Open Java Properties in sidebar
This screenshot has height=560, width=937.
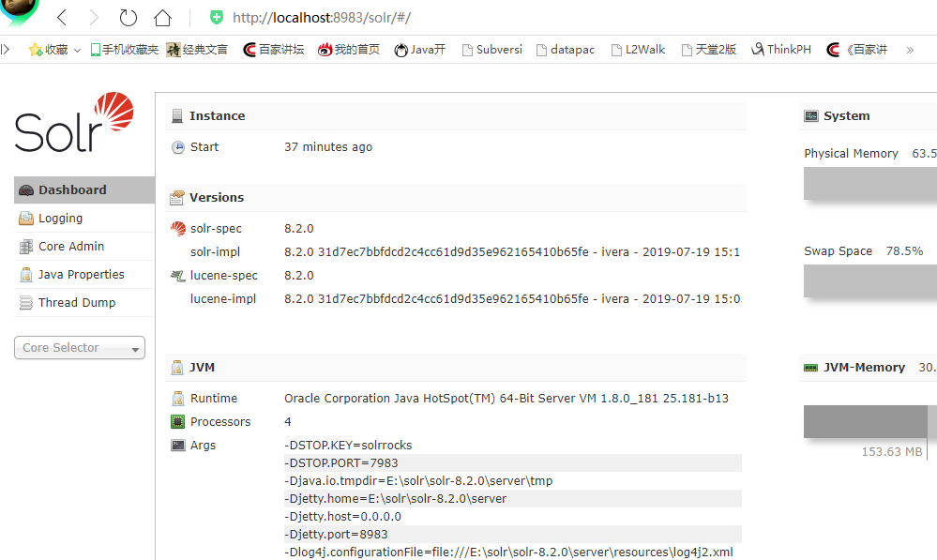84,274
